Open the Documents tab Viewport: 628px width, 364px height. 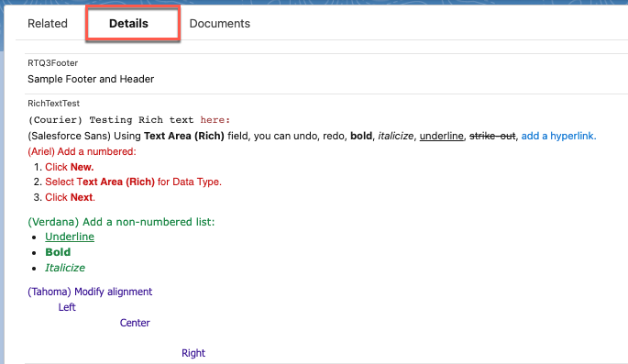pos(219,24)
